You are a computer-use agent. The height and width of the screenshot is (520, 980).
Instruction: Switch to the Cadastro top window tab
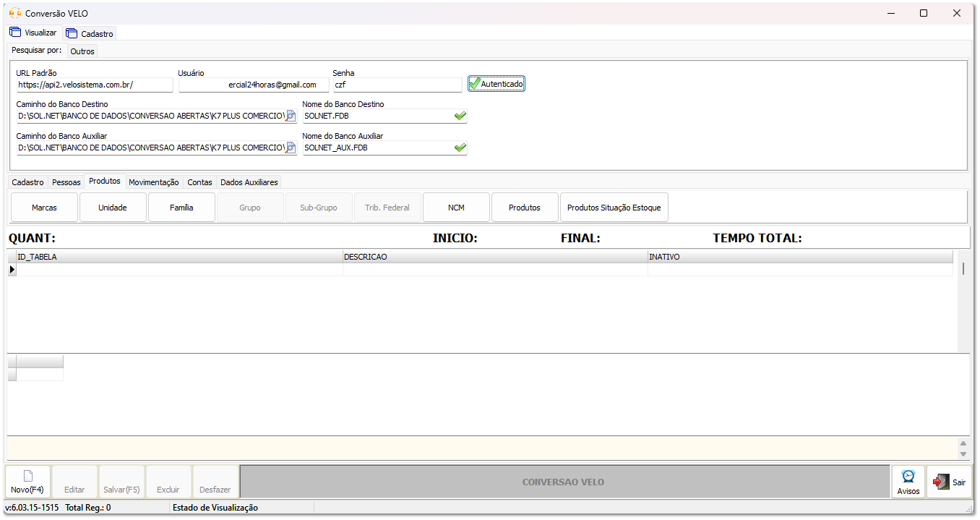tap(90, 33)
